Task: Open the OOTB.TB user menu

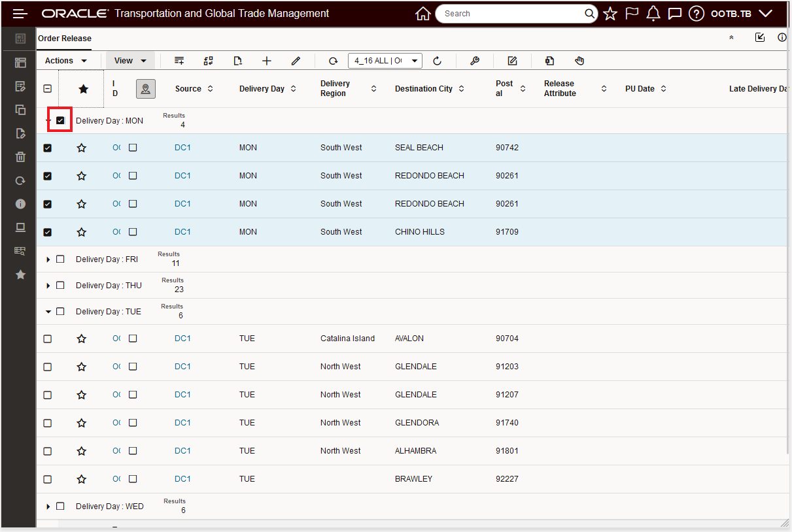Action: (x=742, y=14)
